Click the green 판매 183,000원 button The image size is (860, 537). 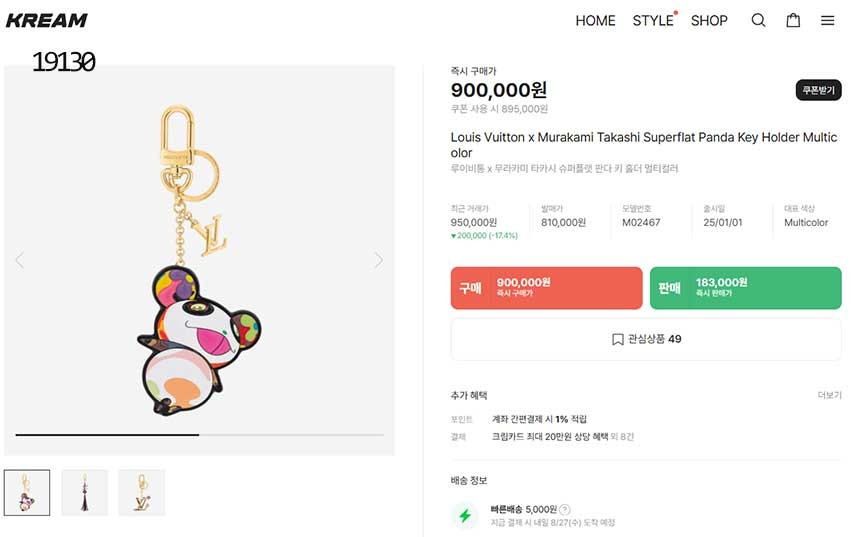745,288
